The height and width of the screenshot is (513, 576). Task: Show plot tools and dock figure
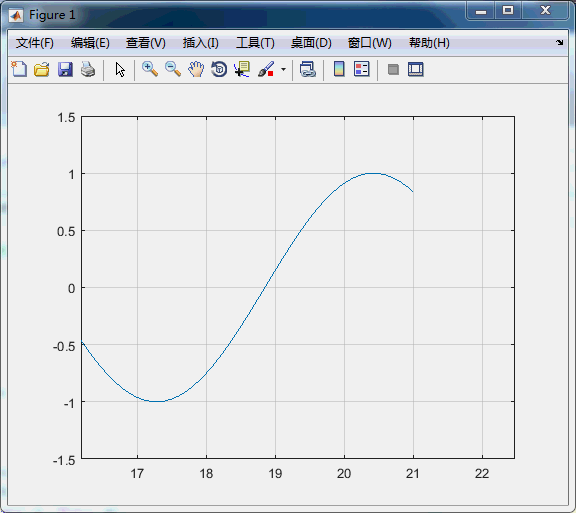point(416,69)
